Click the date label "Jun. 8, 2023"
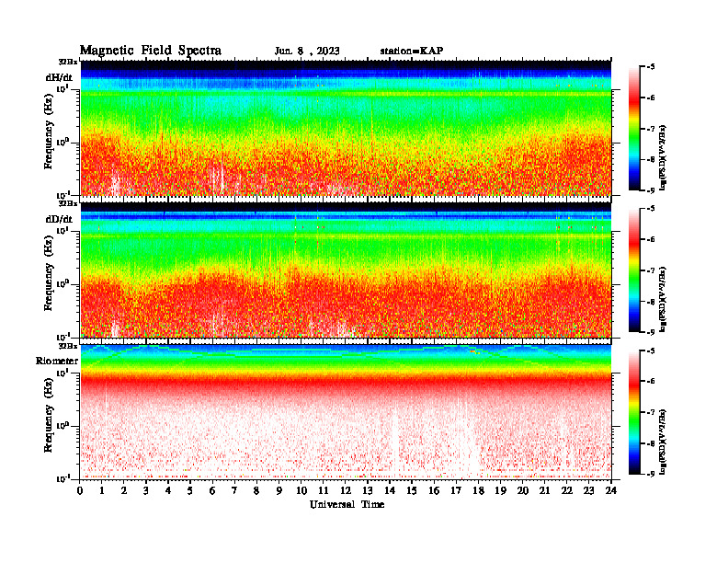Screen dimensions: 728x563 (306, 52)
